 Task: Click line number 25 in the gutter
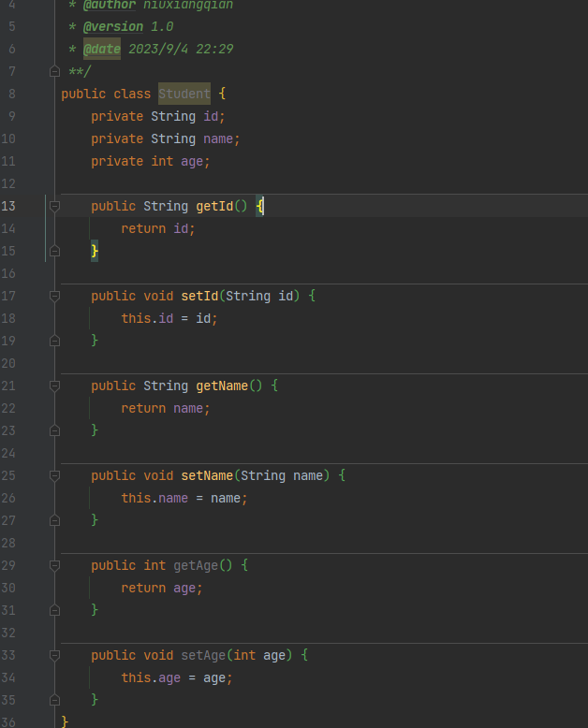(x=8, y=475)
